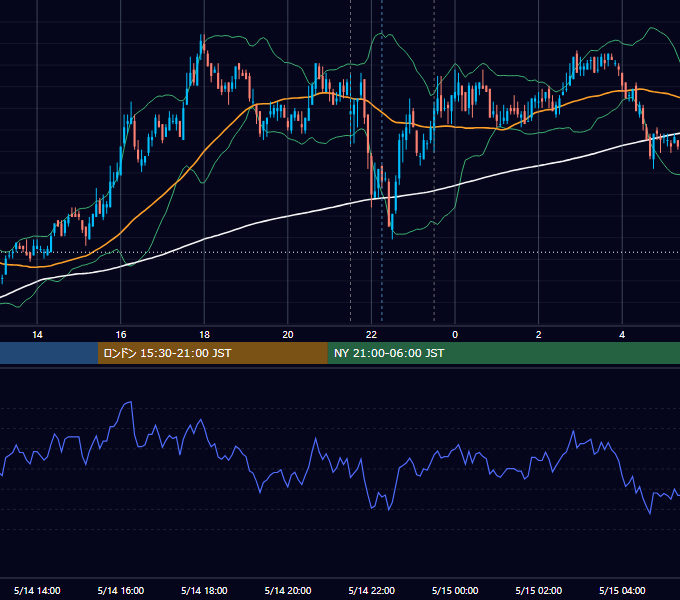Click the 5/14 14:00 label on lower axis

point(37,590)
